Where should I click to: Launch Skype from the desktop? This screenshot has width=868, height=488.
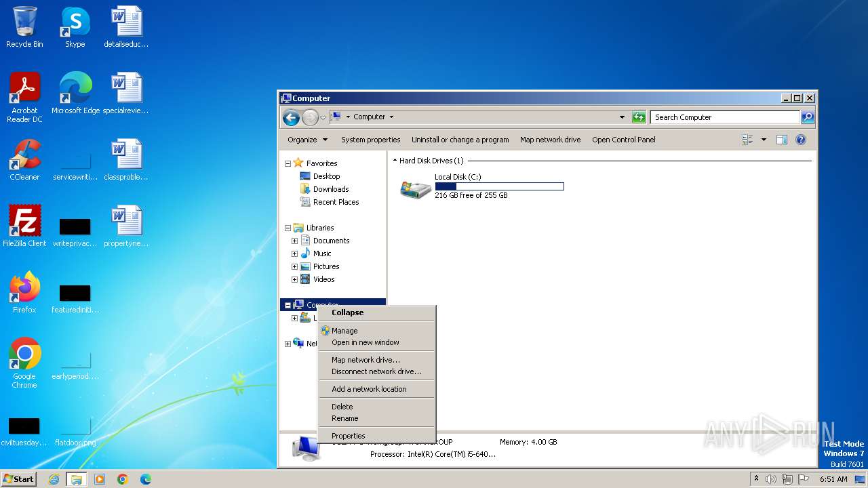(75, 27)
